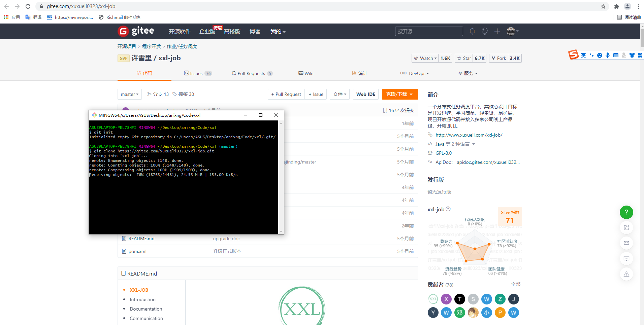The height and width of the screenshot is (325, 644).
Task: Click the Introduction README outline item
Action: tap(142, 299)
